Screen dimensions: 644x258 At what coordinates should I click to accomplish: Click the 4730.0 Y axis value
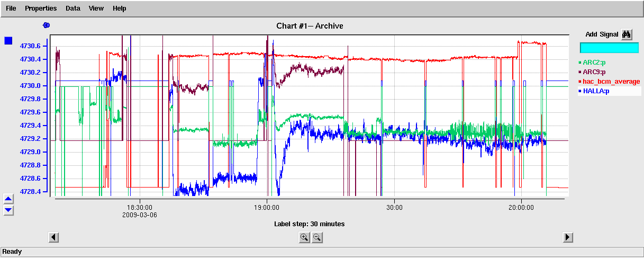tap(31, 86)
